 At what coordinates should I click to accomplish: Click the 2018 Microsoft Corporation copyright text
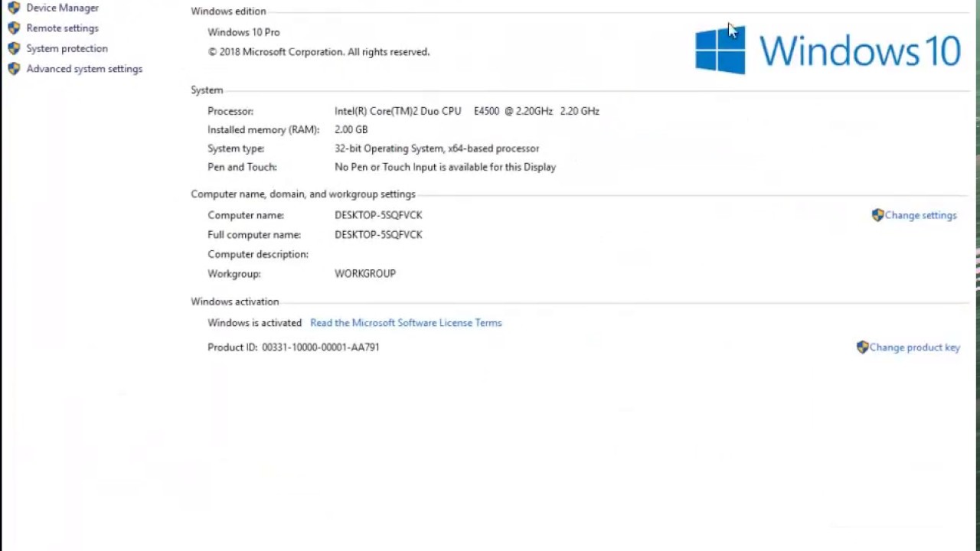click(x=318, y=52)
